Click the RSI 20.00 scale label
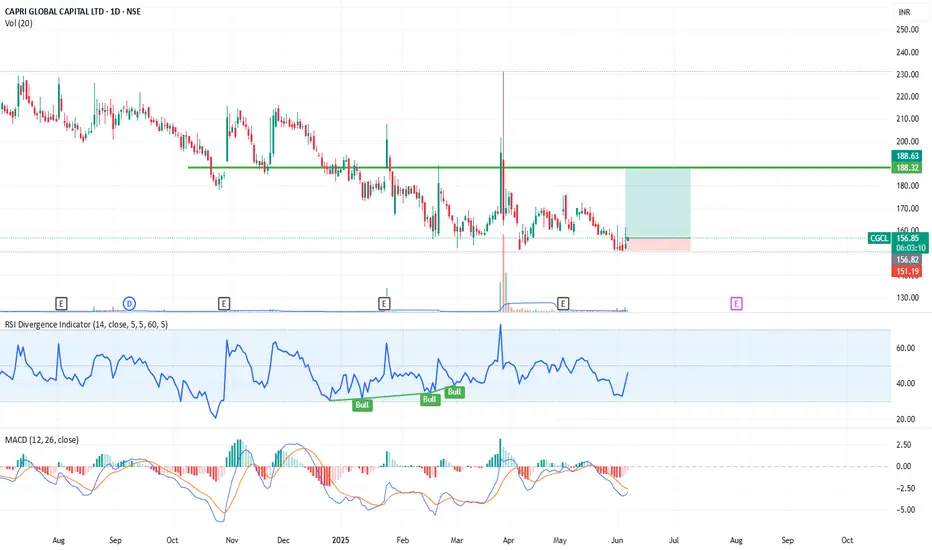 [905, 419]
